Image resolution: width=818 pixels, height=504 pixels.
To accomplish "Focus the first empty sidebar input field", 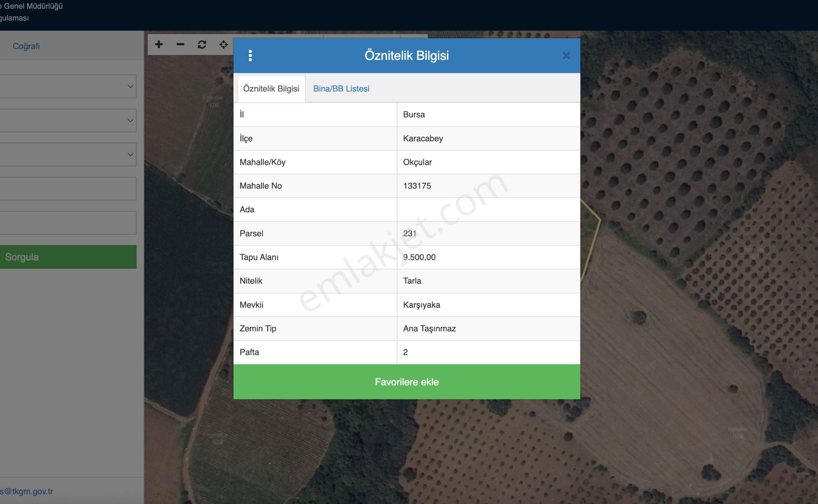I will (x=68, y=189).
